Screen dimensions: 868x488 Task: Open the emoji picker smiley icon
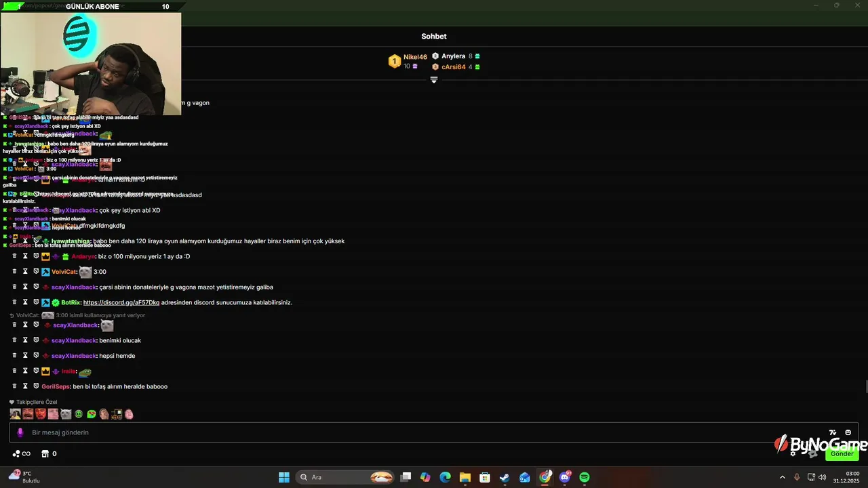[x=848, y=432]
